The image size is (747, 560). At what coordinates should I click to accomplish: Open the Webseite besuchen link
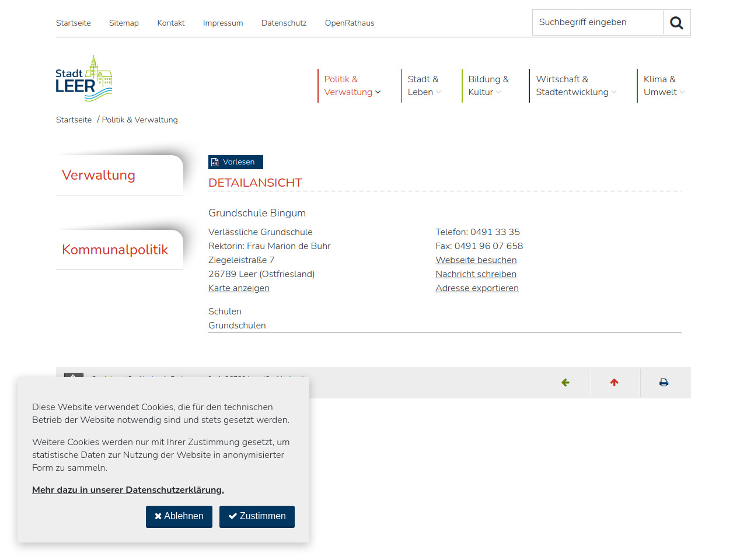476,260
